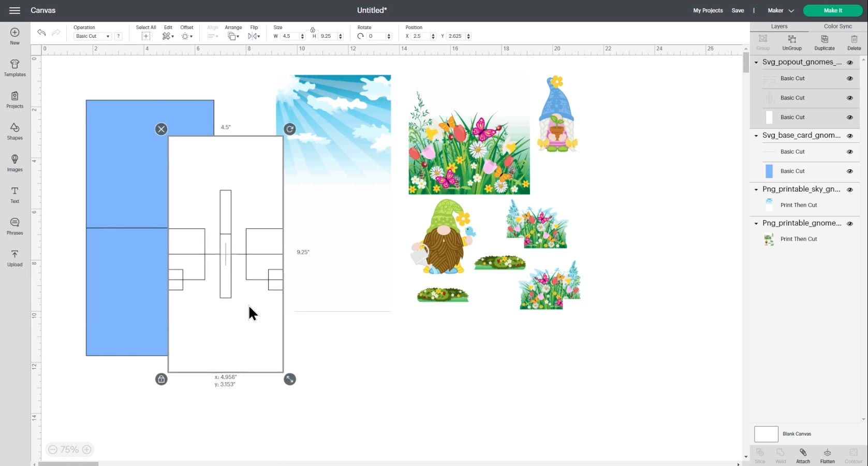The height and width of the screenshot is (466, 868).
Task: Click the Make It button
Action: [833, 10]
